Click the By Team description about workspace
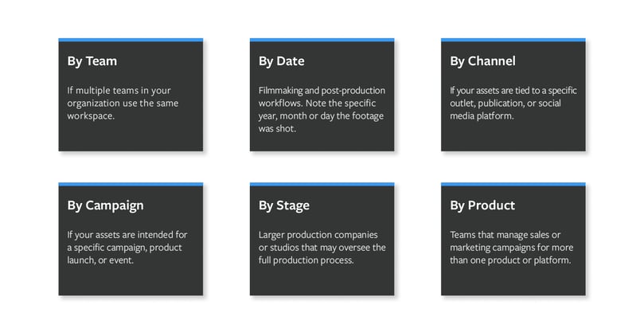644x336 pixels. (123, 103)
